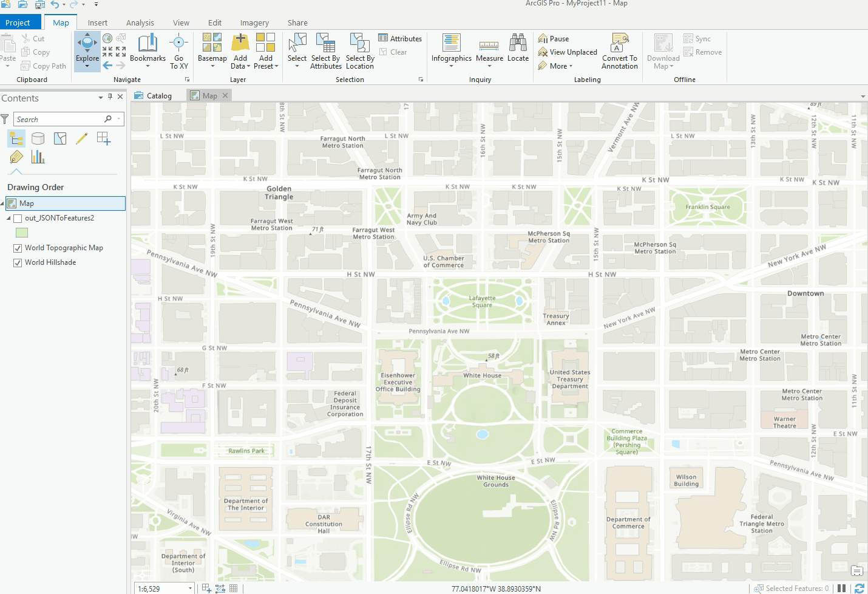Pin the Contents pane auto-hide

click(x=110, y=97)
